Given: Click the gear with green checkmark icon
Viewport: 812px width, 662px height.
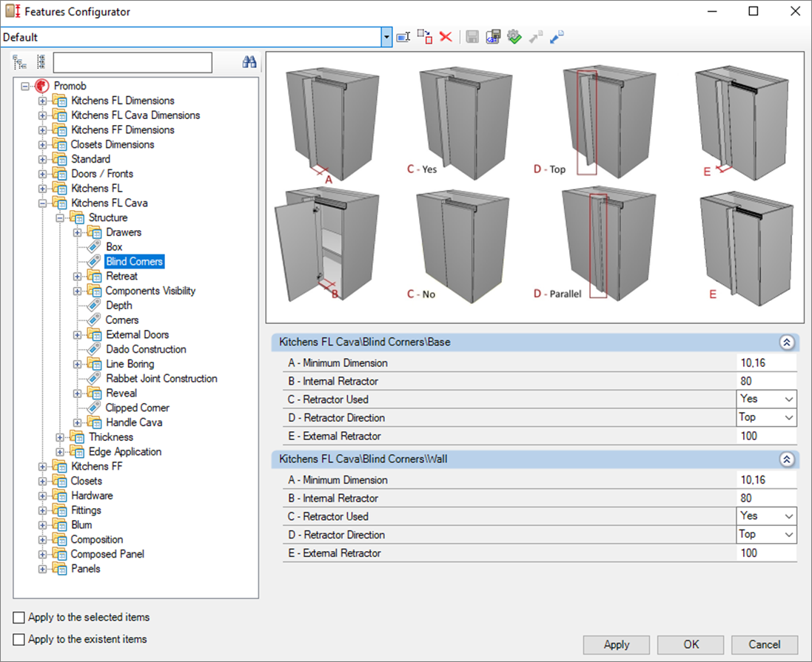Looking at the screenshot, I should click(514, 37).
